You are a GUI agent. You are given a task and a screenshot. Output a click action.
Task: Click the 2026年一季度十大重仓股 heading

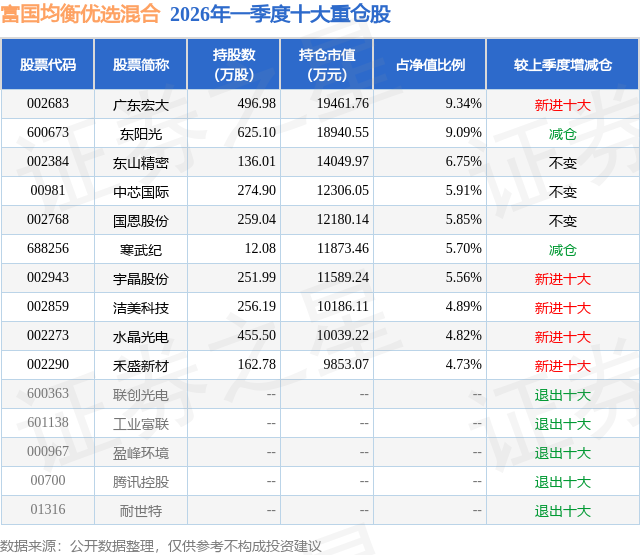(x=280, y=14)
